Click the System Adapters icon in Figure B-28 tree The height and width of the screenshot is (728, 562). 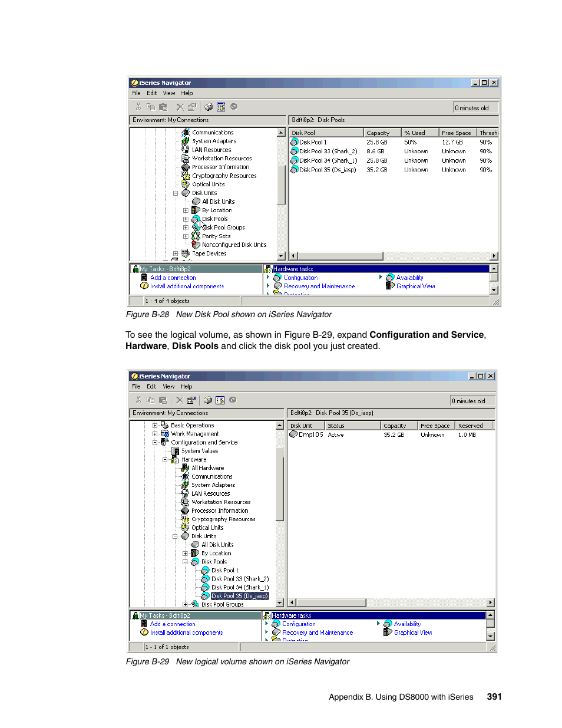(x=186, y=141)
